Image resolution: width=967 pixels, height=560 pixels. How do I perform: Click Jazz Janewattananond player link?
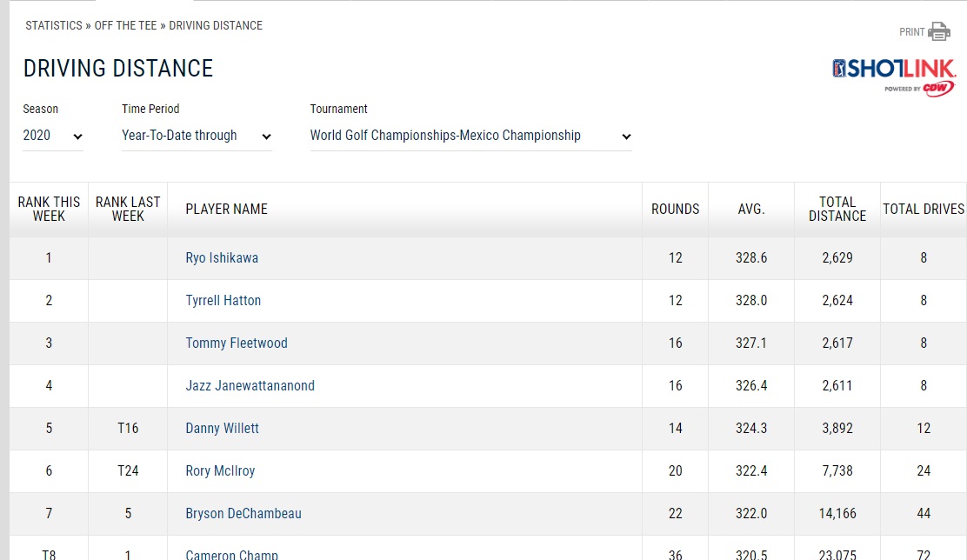250,386
